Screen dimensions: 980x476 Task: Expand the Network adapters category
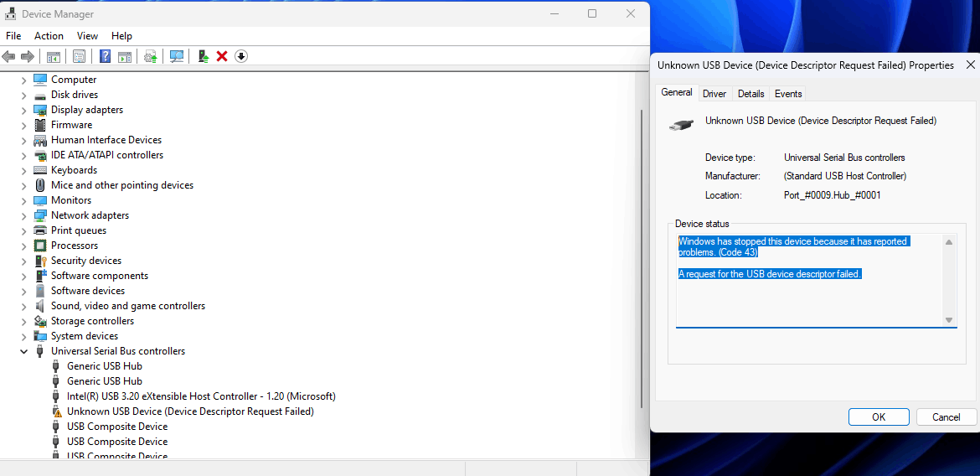[23, 215]
